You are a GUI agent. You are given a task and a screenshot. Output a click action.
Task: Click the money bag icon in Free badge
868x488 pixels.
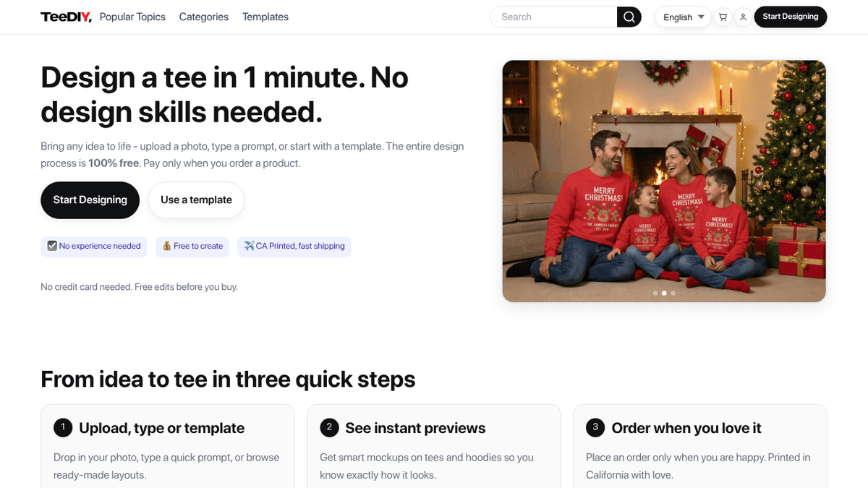[x=167, y=247]
